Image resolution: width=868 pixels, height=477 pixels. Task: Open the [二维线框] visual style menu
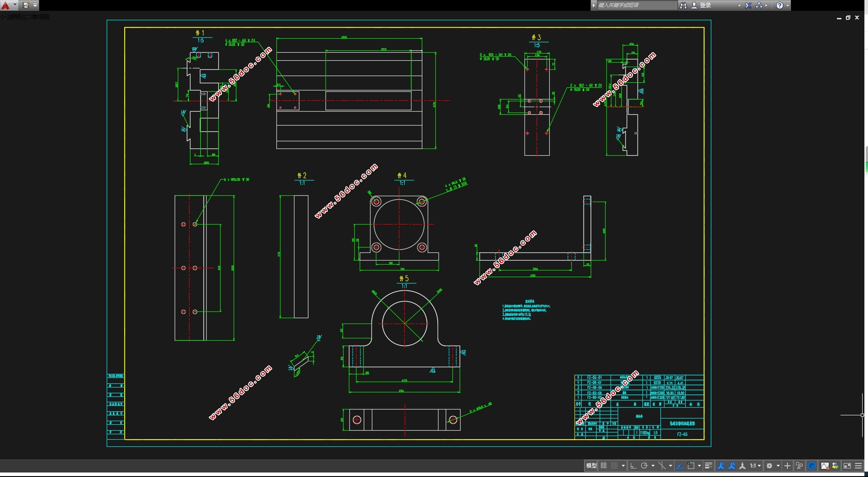pyautogui.click(x=37, y=17)
